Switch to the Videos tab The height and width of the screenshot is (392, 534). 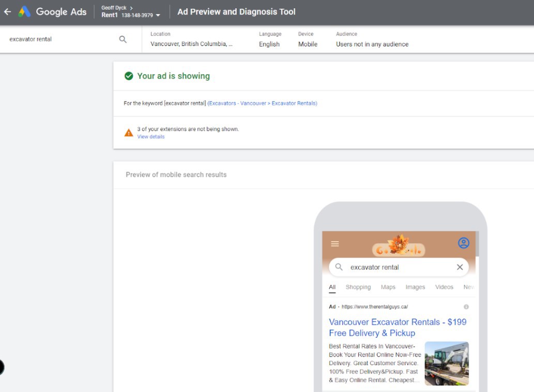444,287
